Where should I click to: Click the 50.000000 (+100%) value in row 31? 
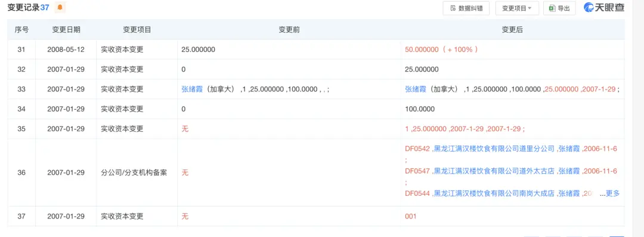[441, 50]
